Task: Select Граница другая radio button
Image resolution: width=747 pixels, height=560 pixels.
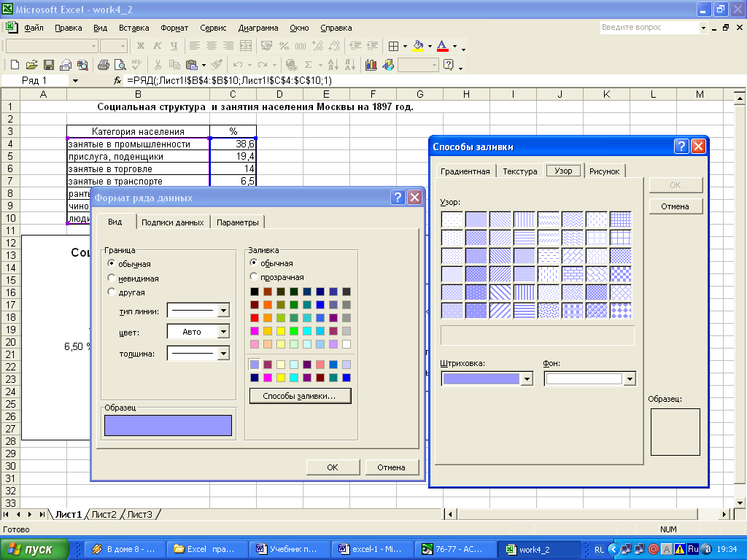Action: [x=111, y=292]
